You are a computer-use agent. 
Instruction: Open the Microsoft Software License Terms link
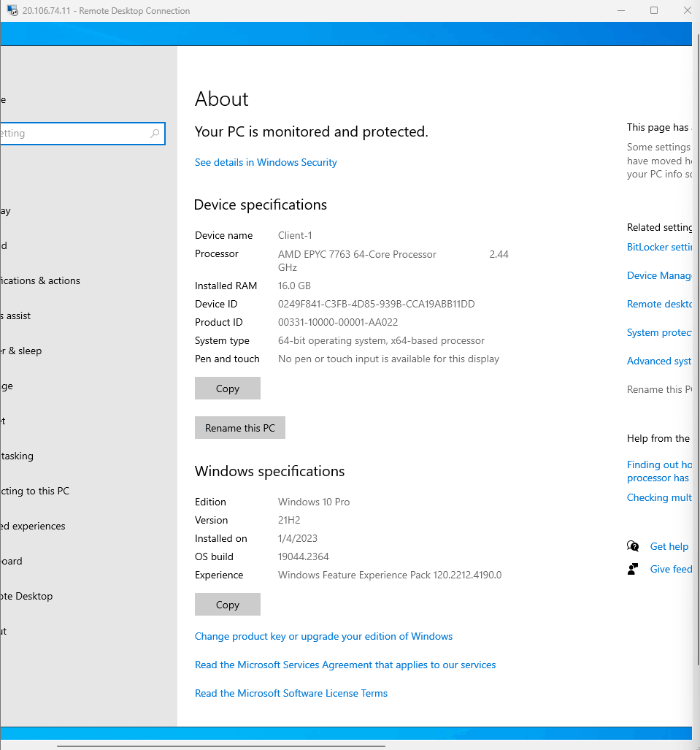pyautogui.click(x=291, y=693)
